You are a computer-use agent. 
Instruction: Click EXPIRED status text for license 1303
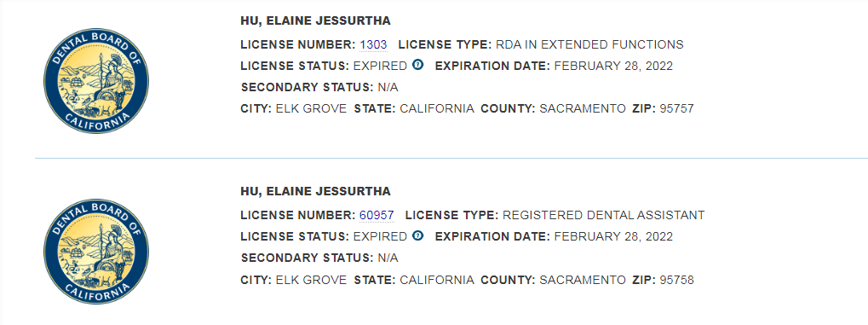click(380, 66)
